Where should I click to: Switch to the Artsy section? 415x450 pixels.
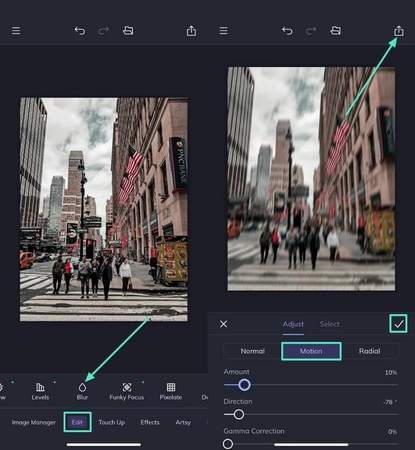183,422
